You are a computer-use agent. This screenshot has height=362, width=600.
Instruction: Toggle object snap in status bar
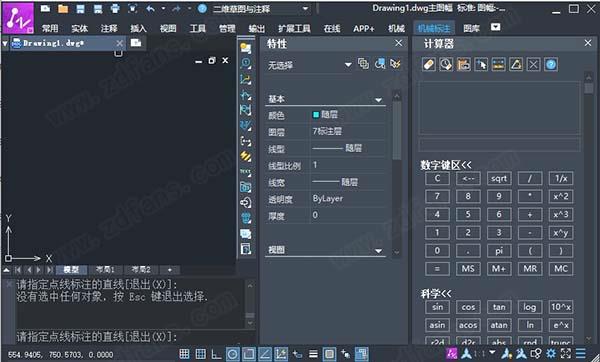(x=249, y=354)
